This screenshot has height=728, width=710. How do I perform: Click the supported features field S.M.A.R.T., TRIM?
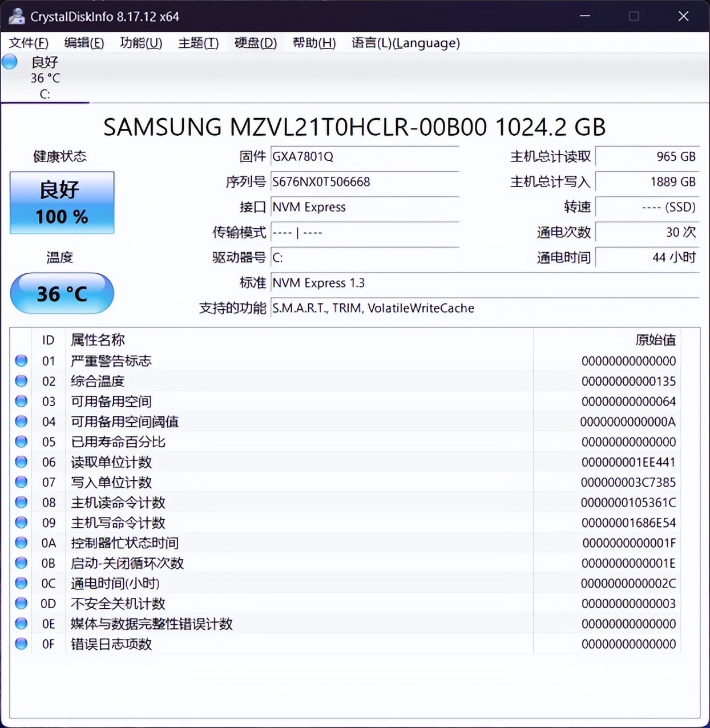(485, 308)
